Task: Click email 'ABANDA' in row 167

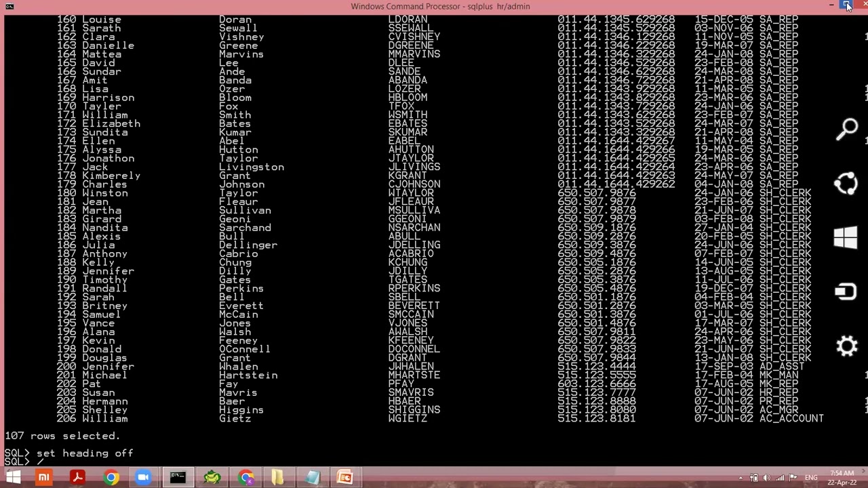Action: click(408, 80)
